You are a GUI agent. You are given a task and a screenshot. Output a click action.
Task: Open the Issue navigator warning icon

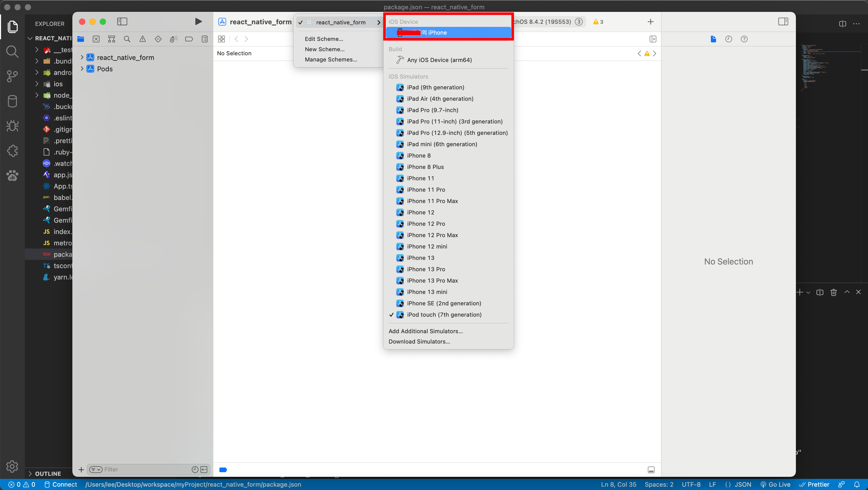tap(143, 39)
